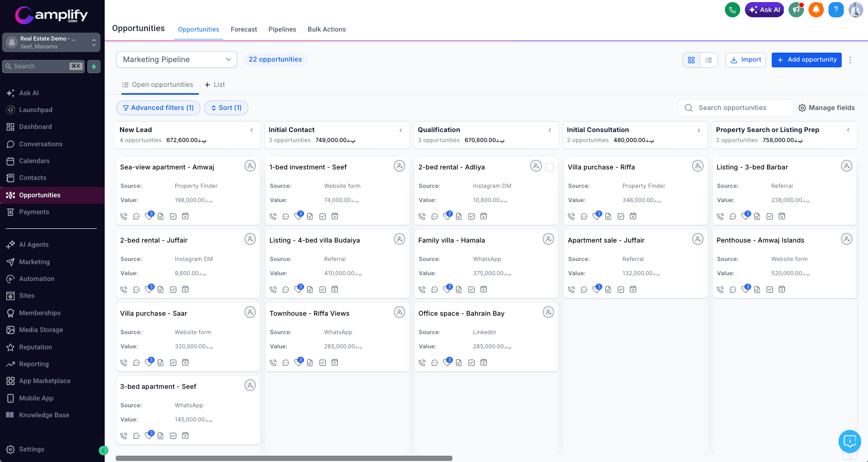868x462 pixels.
Task: Click the Ask AI button in header
Action: 764,9
